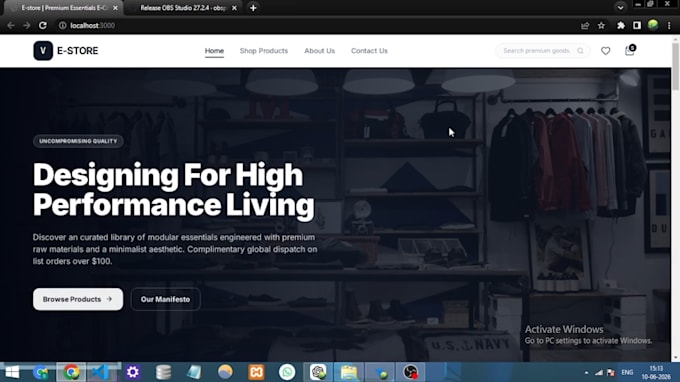Image resolution: width=680 pixels, height=382 pixels.
Task: Open Shop Products page
Action: click(264, 51)
